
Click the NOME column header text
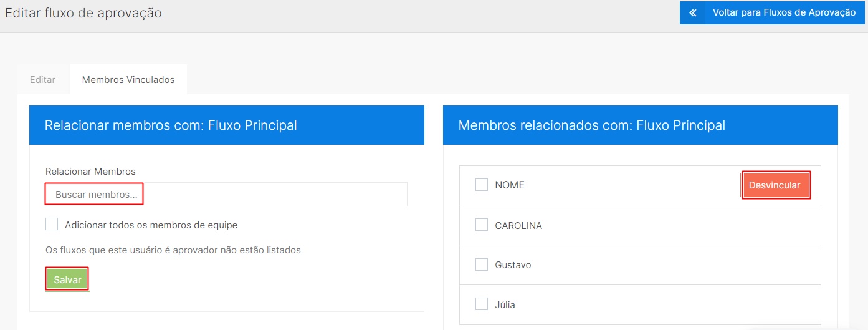point(510,185)
